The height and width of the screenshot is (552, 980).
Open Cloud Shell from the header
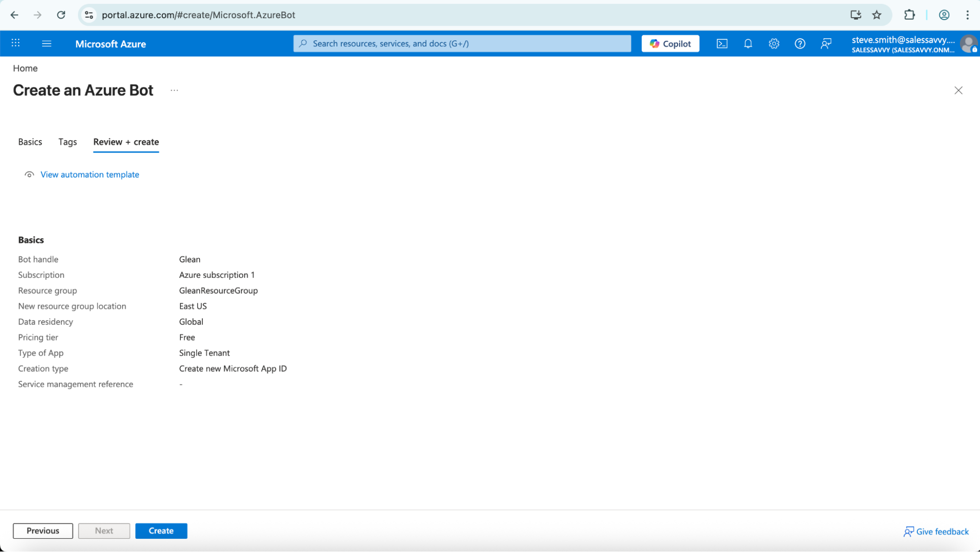[722, 44]
